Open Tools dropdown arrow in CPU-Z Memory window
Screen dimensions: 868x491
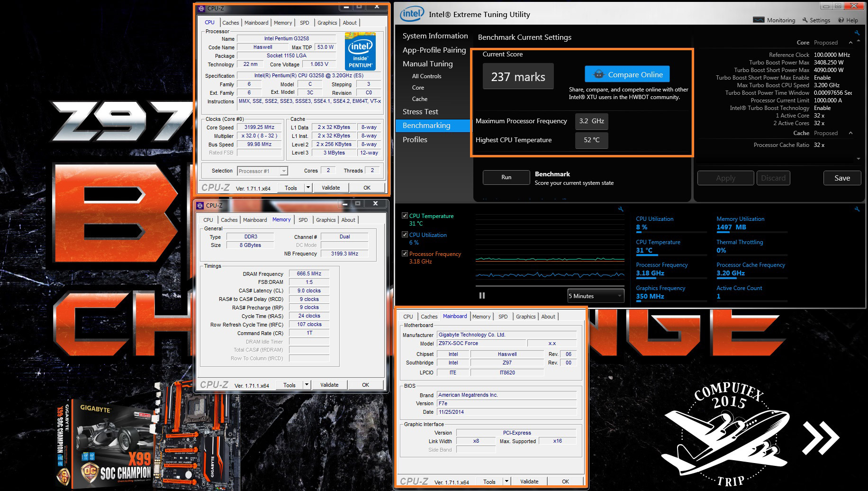(307, 385)
